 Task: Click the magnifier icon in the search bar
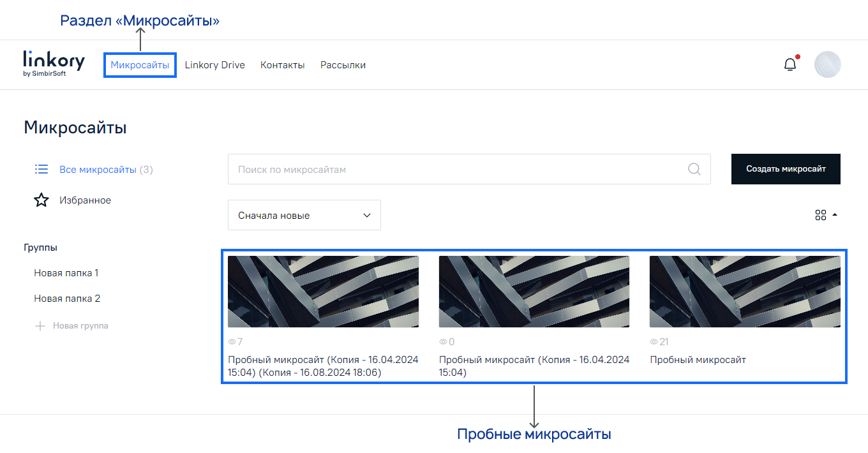(x=694, y=169)
